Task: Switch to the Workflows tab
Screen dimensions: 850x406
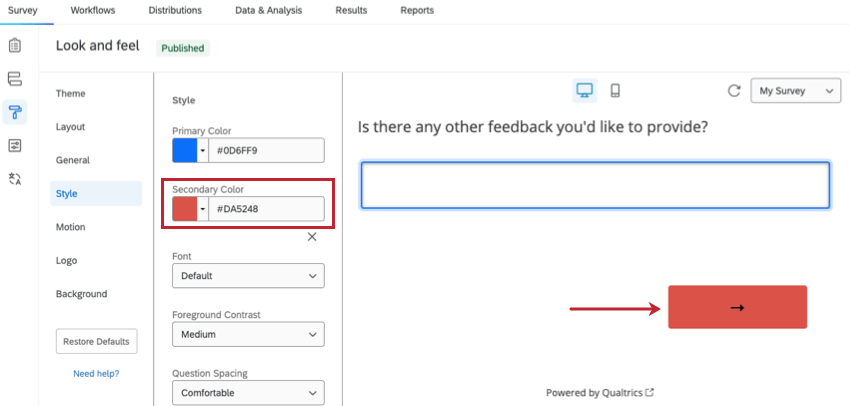Action: click(x=93, y=11)
